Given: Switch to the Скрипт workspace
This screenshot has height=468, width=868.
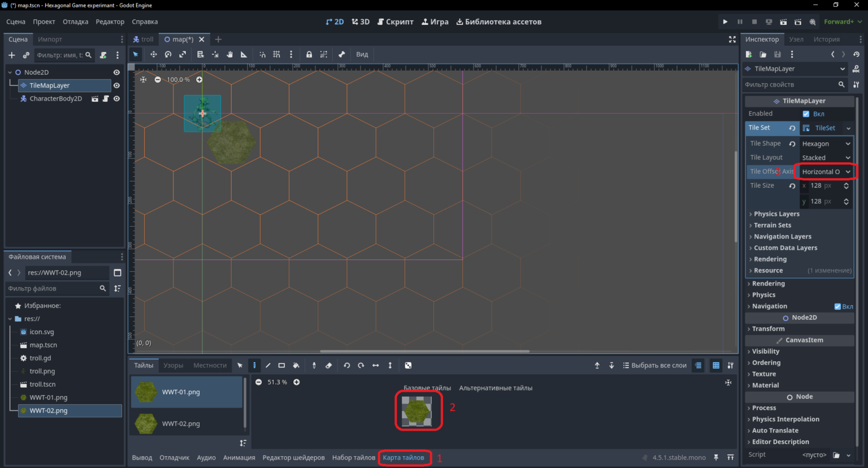Looking at the screenshot, I should point(396,21).
